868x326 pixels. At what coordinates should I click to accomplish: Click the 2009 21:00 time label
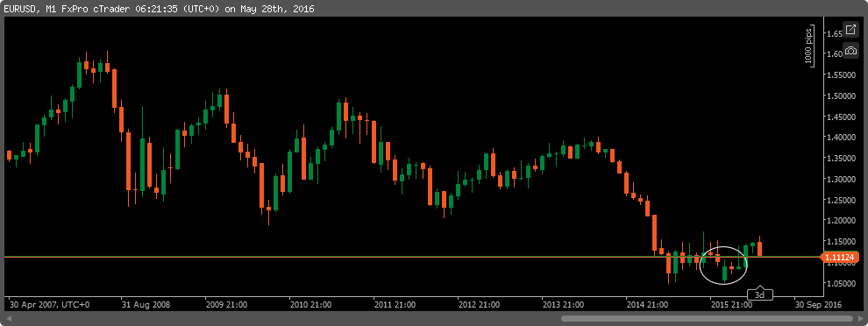point(226,304)
